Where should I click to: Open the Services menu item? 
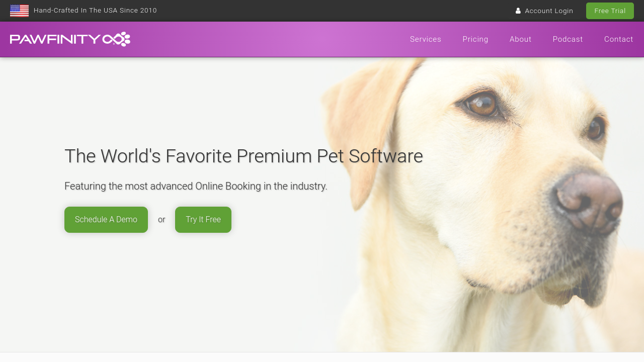426,39
